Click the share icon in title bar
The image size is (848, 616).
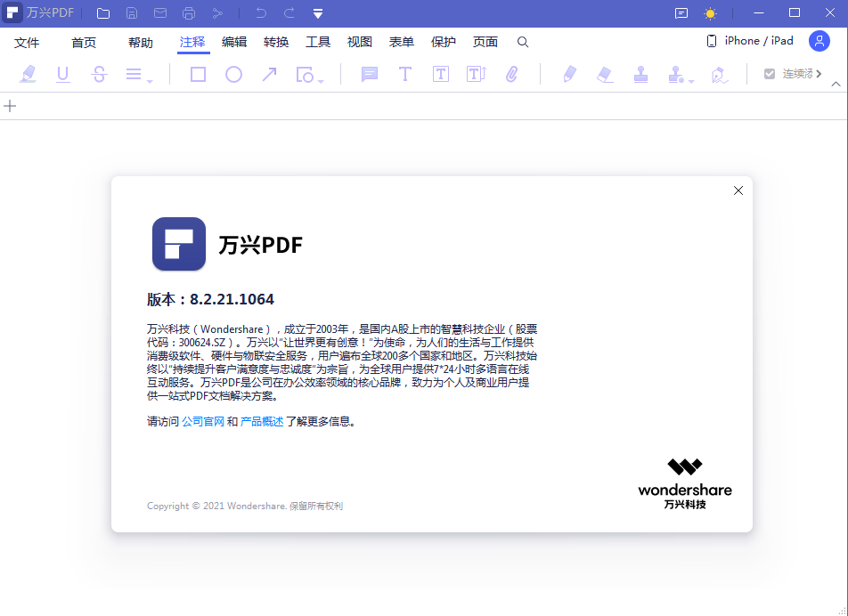217,13
